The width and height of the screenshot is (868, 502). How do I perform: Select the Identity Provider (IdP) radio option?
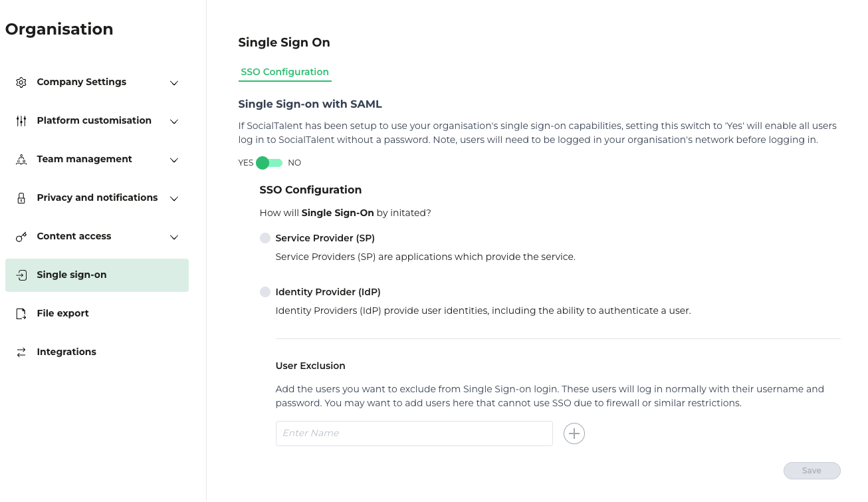(x=265, y=292)
